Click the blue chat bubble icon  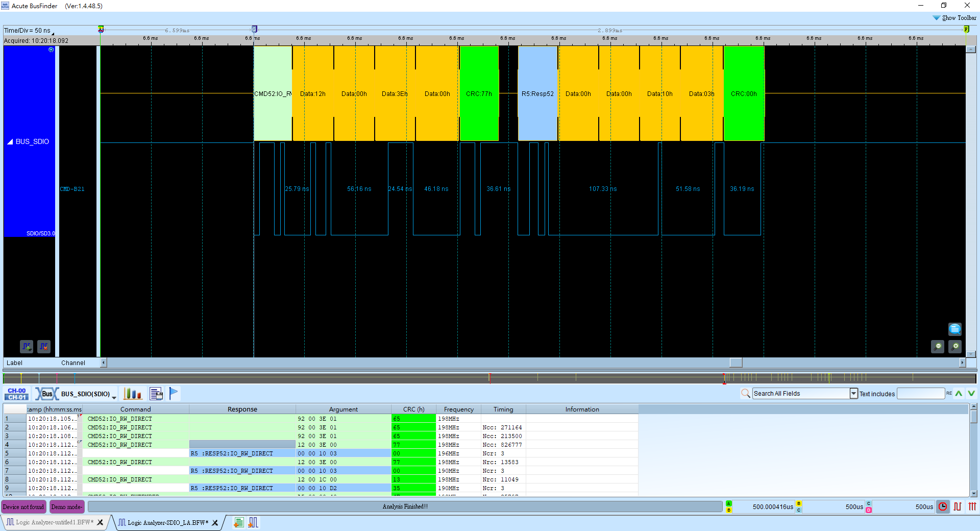[955, 329]
